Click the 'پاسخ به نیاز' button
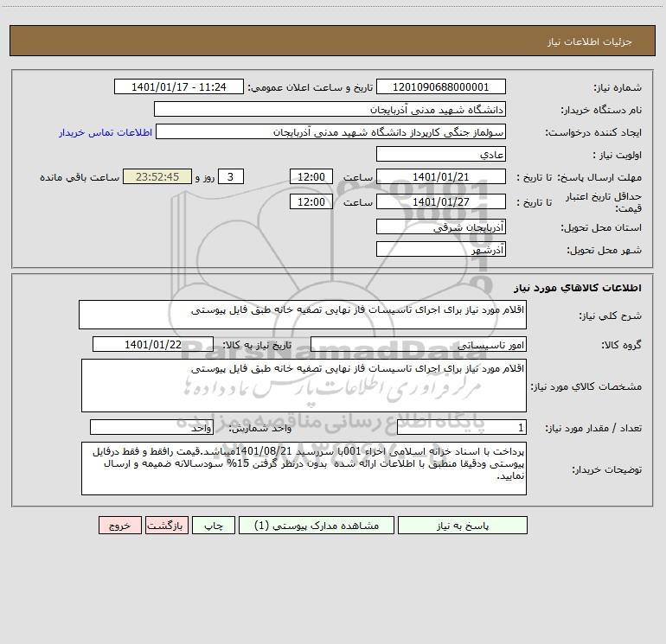The image size is (666, 644). tap(463, 525)
